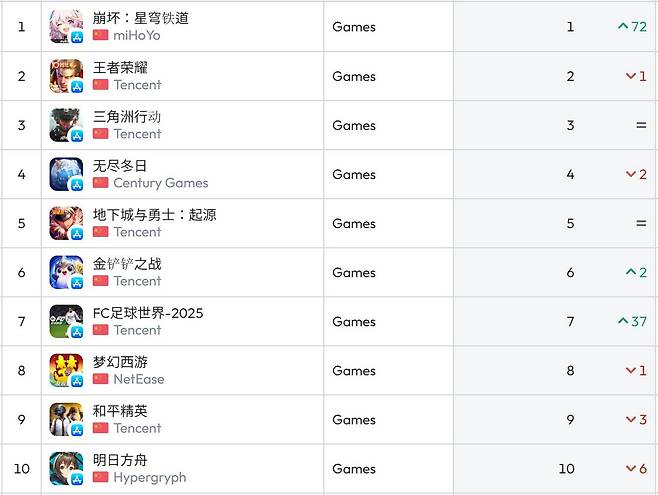Open the Hypergryph publisher link
Viewport: 658px width, 495px height.
tap(149, 477)
